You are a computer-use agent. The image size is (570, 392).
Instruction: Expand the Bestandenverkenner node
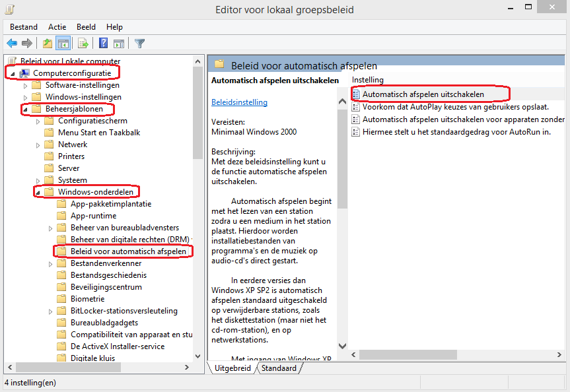pyautogui.click(x=51, y=264)
